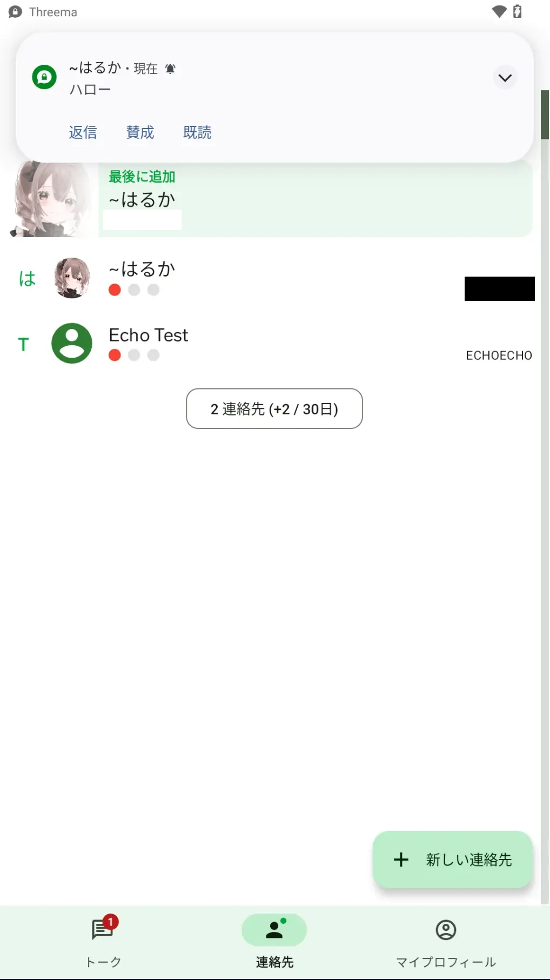The image size is (550, 980).
Task: Expand the notification with the chevron
Action: [x=505, y=77]
